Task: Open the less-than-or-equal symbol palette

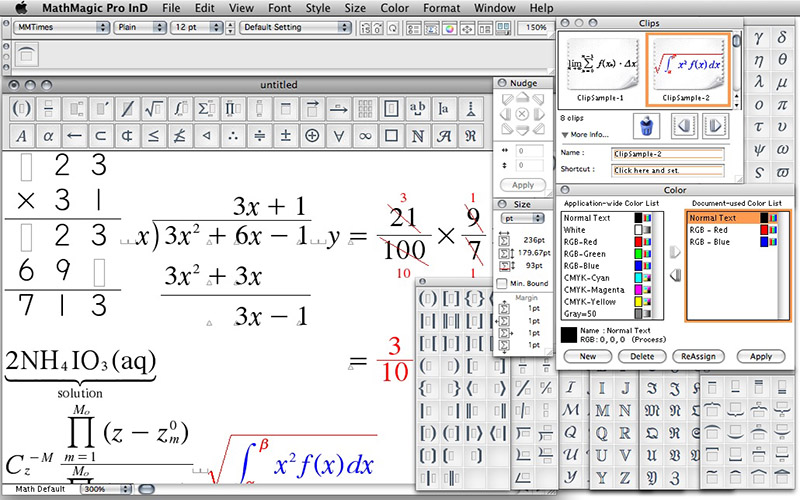Action: pyautogui.click(x=154, y=136)
